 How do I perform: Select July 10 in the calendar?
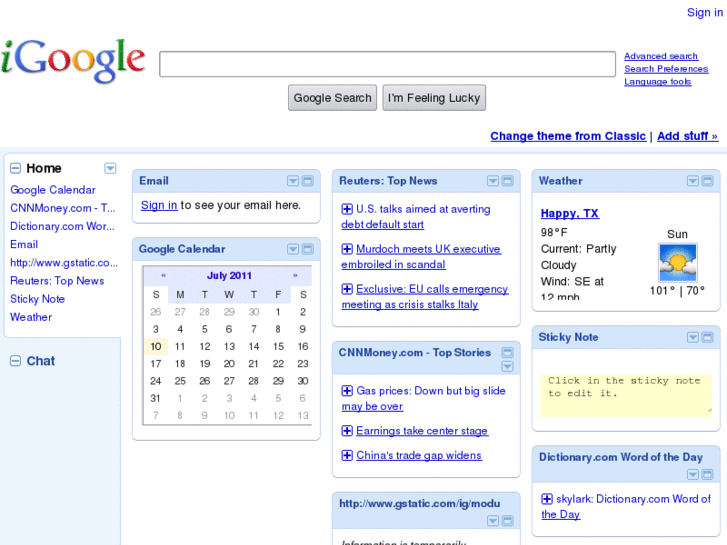pyautogui.click(x=156, y=346)
